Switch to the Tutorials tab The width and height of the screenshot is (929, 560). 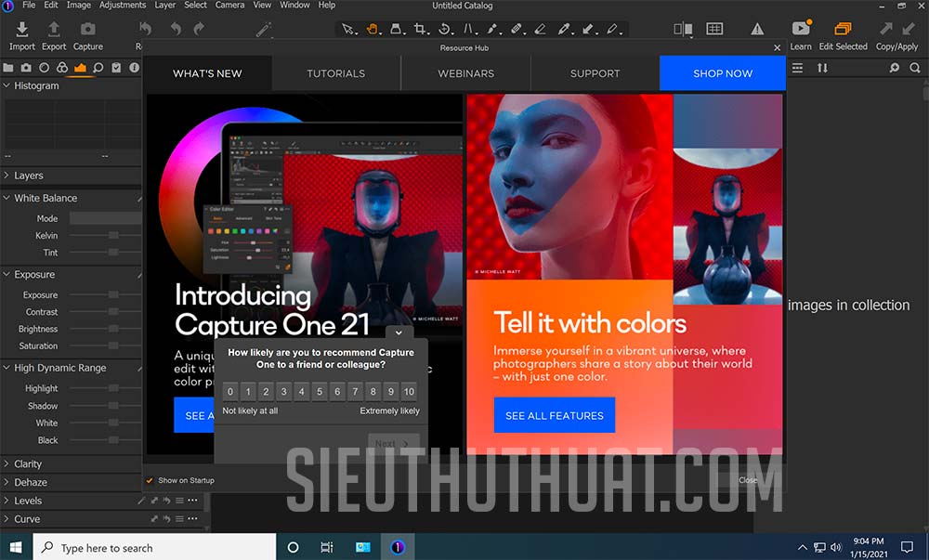pos(336,73)
